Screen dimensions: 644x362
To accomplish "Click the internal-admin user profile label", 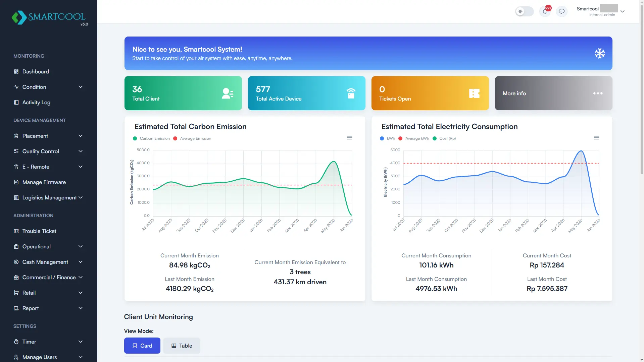I will click(x=602, y=15).
